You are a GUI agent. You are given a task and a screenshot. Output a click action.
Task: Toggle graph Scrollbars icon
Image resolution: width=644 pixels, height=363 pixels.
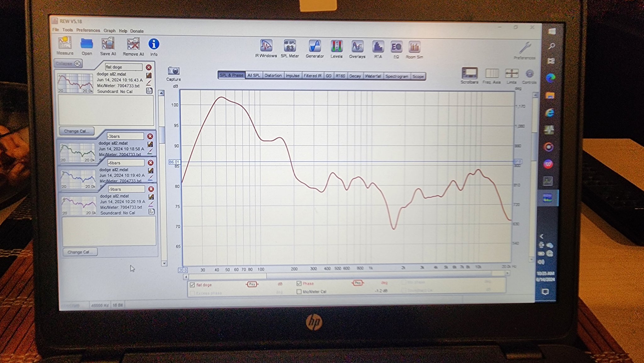click(x=469, y=73)
